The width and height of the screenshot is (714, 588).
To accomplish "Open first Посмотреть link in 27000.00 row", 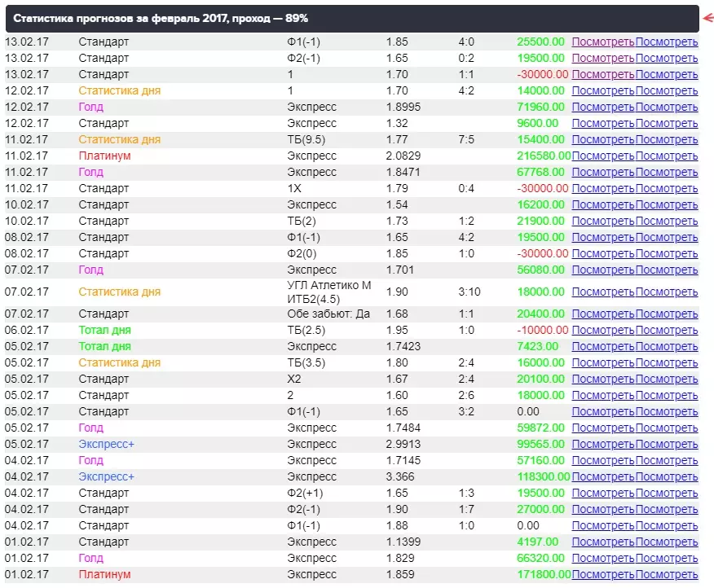I will tap(603, 510).
